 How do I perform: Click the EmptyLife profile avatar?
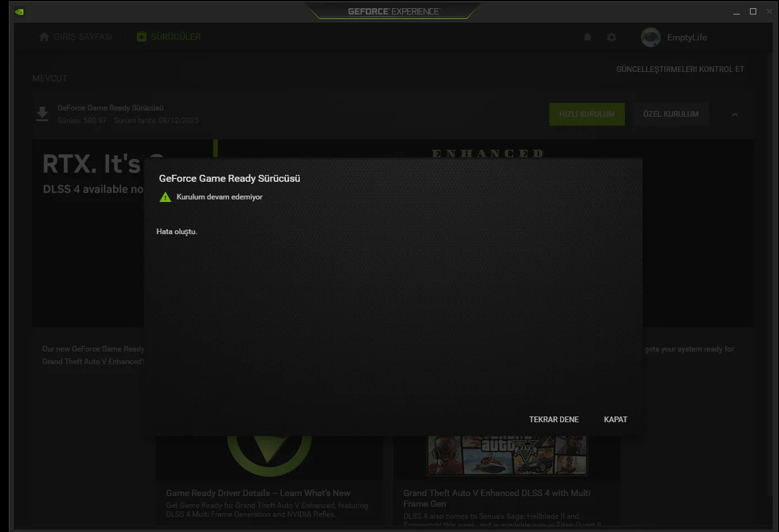651,37
